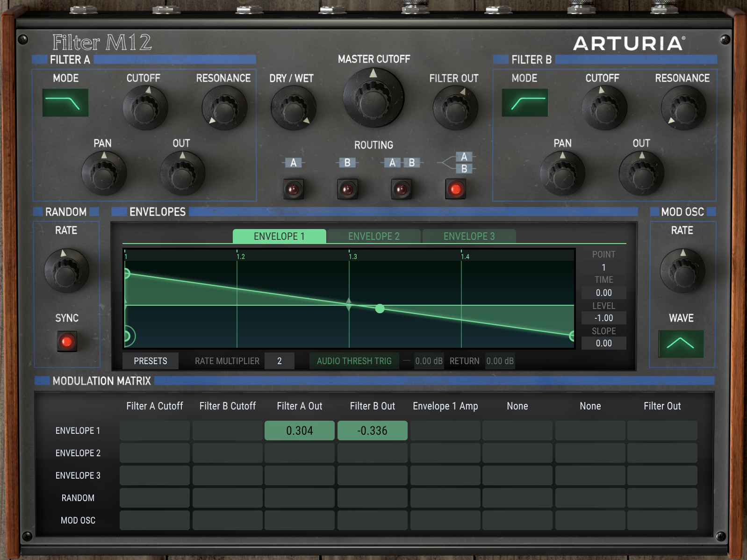Screen dimensions: 747x560
Task: Open the Envelope 1 Amp destination dropdown
Action: click(x=445, y=406)
